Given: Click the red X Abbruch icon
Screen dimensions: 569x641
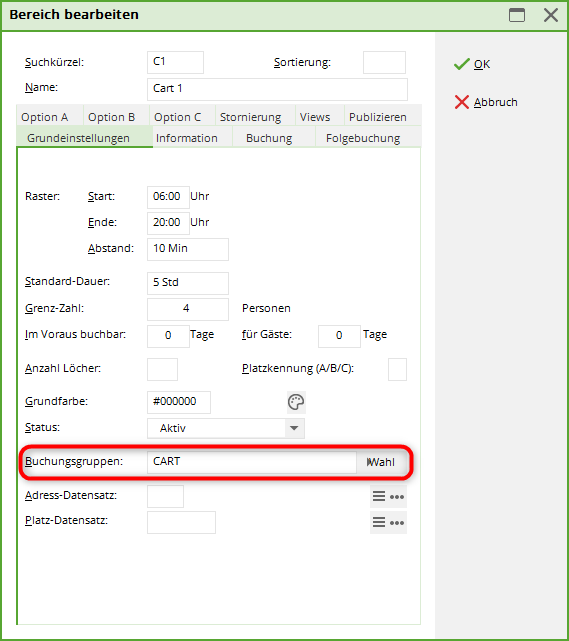Looking at the screenshot, I should point(461,102).
